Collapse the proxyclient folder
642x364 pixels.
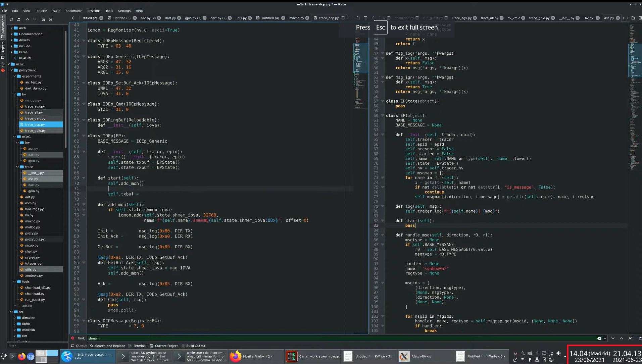[12, 70]
